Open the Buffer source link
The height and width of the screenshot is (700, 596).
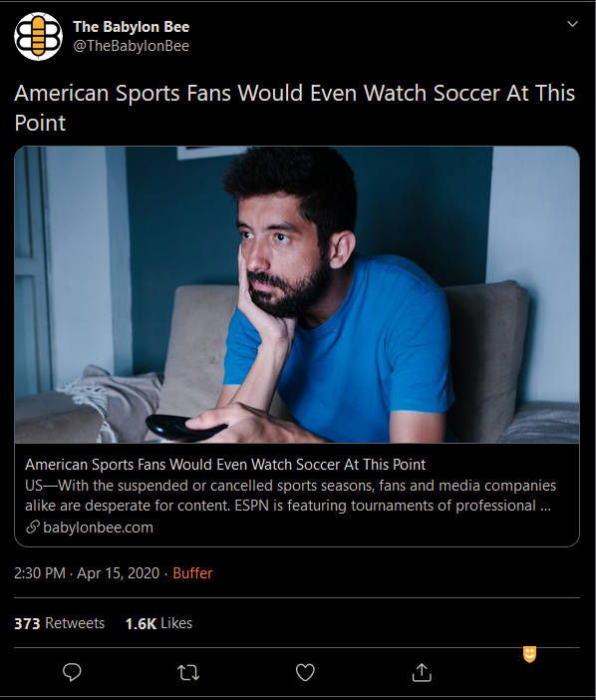192,572
